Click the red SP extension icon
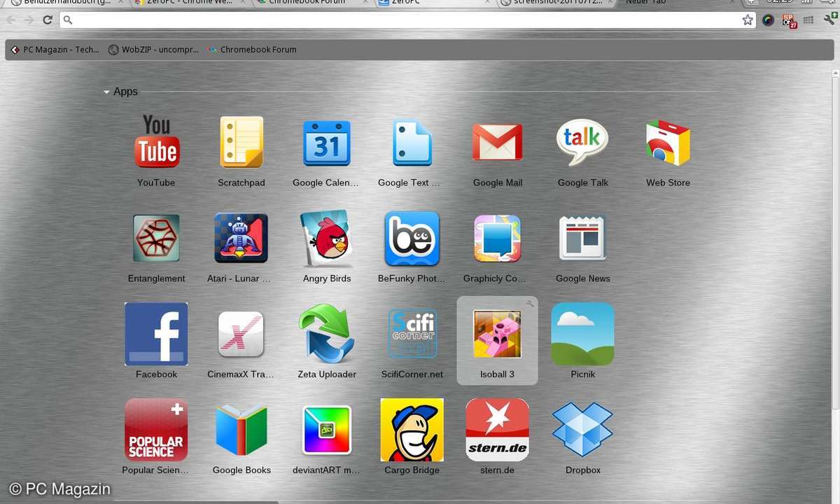Image resolution: width=840 pixels, height=504 pixels. pyautogui.click(x=790, y=20)
